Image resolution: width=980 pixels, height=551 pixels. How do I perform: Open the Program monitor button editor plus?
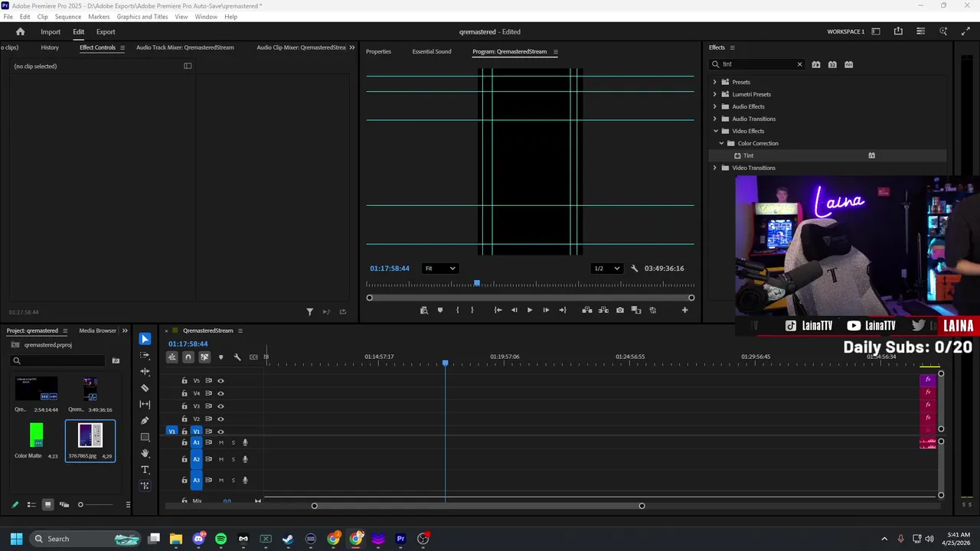[x=684, y=310]
